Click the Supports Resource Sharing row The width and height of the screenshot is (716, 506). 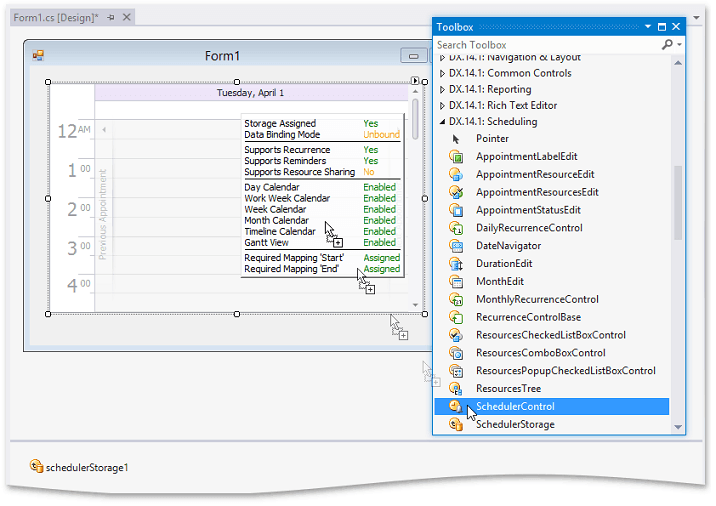pos(322,172)
